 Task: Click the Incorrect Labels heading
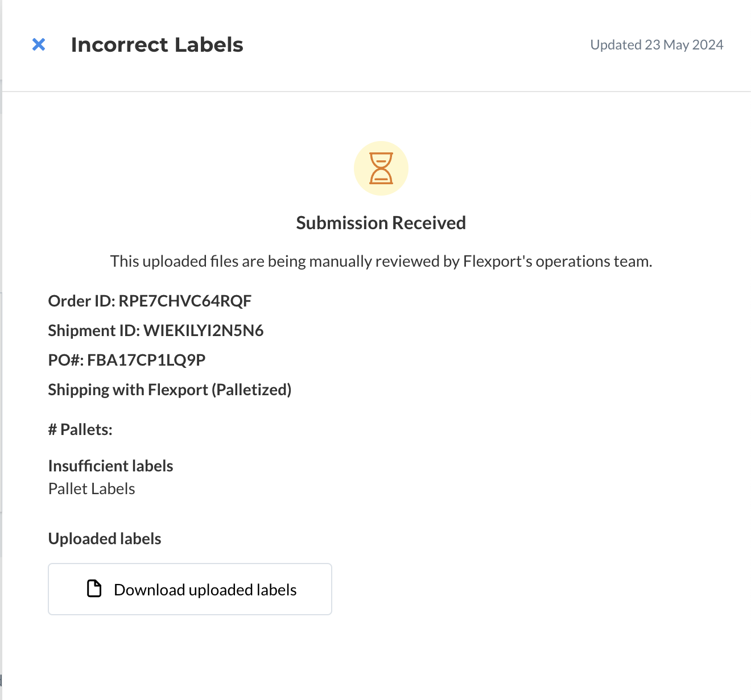[x=157, y=45]
